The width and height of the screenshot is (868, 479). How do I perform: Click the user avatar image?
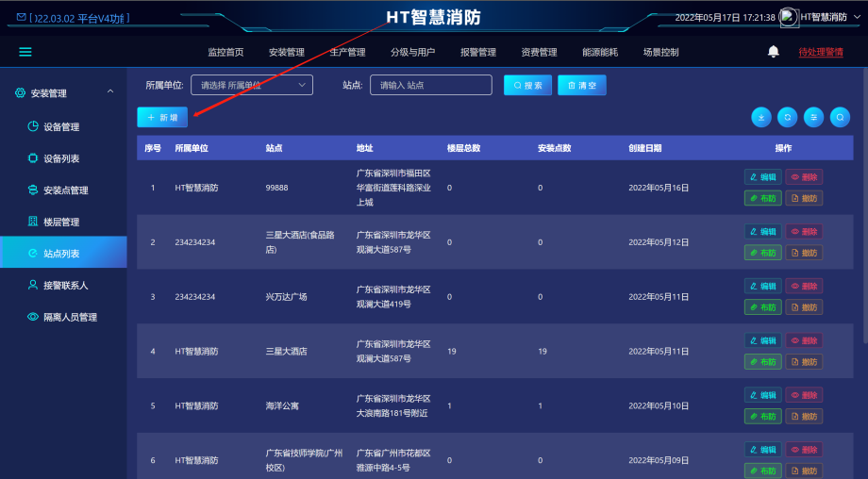[x=789, y=17]
